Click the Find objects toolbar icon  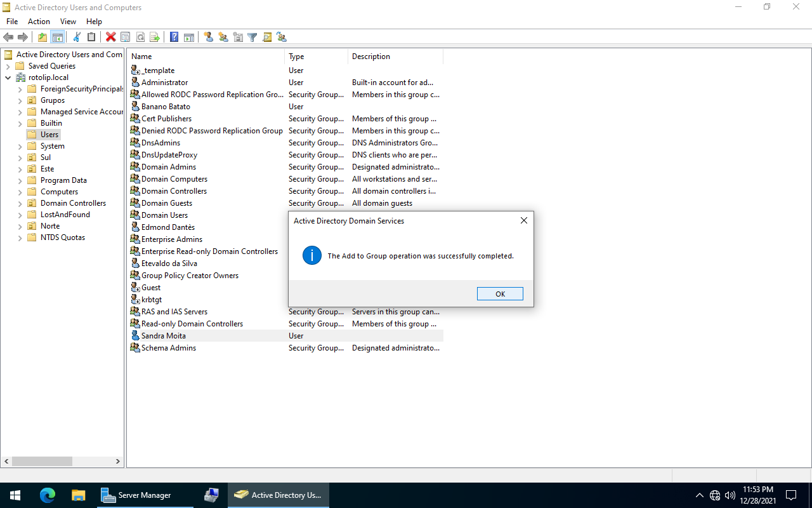coord(267,37)
